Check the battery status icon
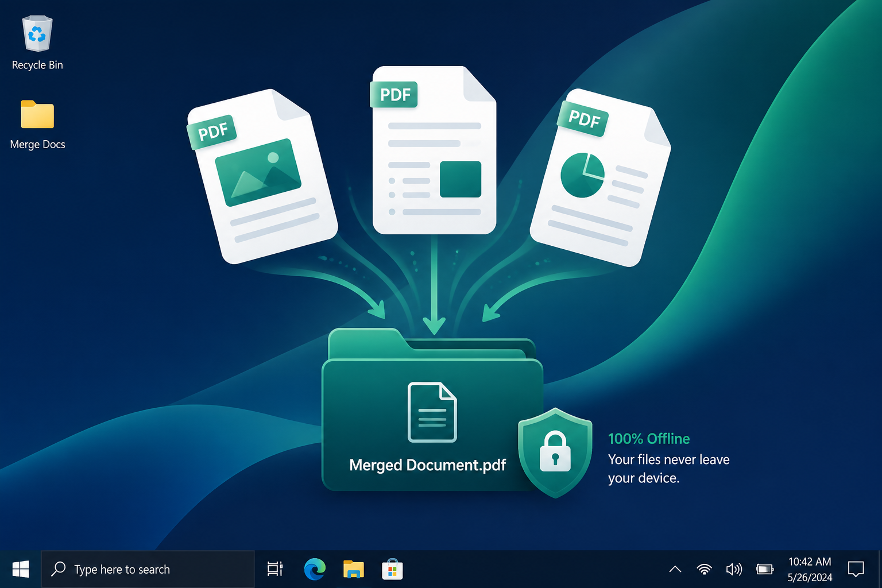This screenshot has height=588, width=882. click(765, 569)
